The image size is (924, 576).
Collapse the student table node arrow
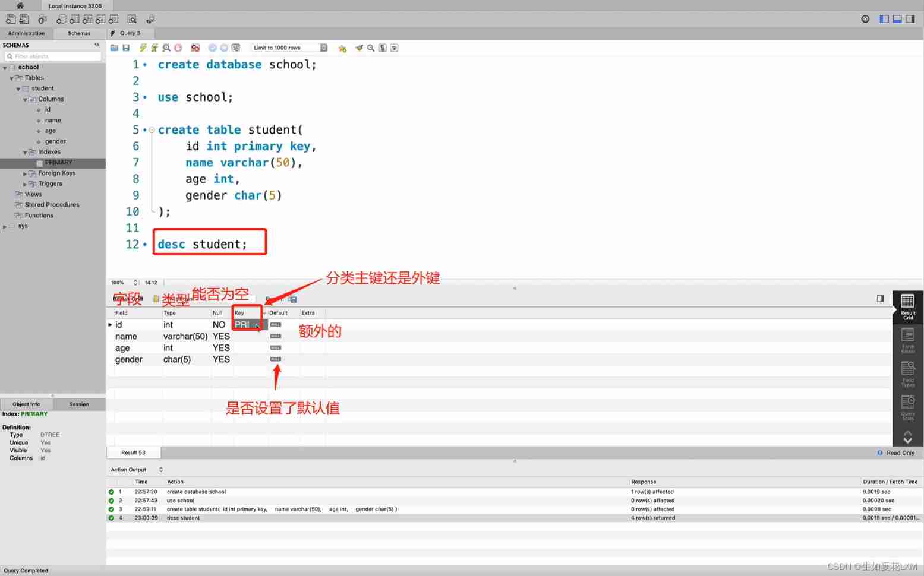pyautogui.click(x=18, y=89)
